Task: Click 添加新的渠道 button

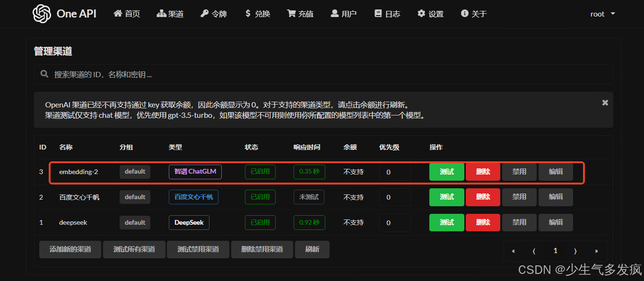Action: coord(70,249)
